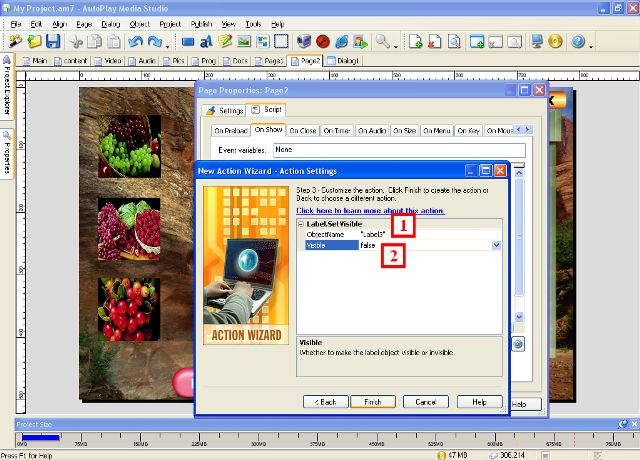Click the Finish button
The height and width of the screenshot is (460, 640).
373,401
